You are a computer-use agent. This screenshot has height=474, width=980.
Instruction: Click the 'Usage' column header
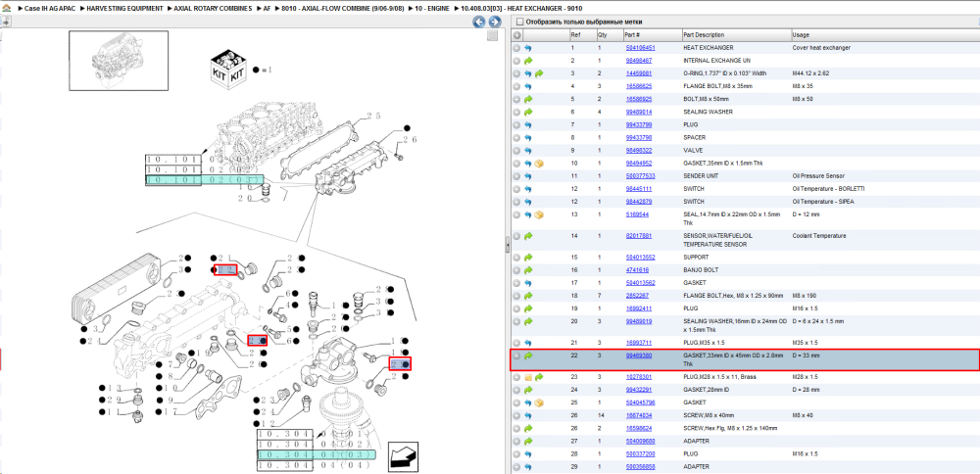point(884,35)
